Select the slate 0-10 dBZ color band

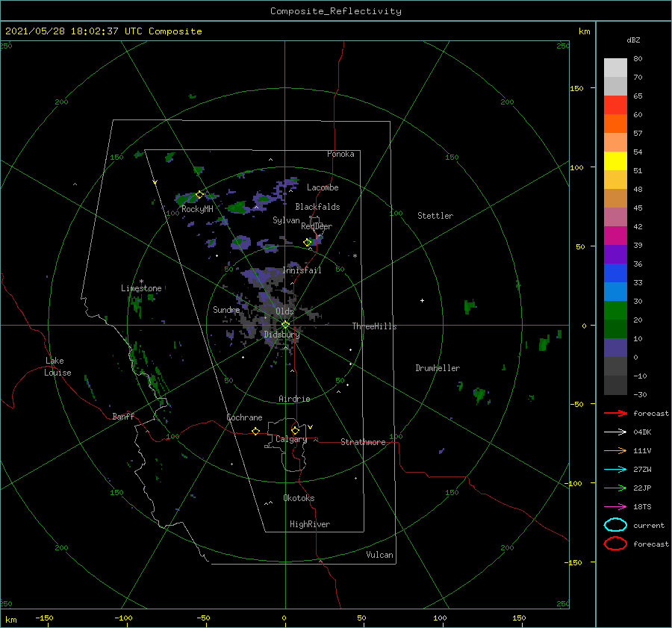tap(615, 348)
